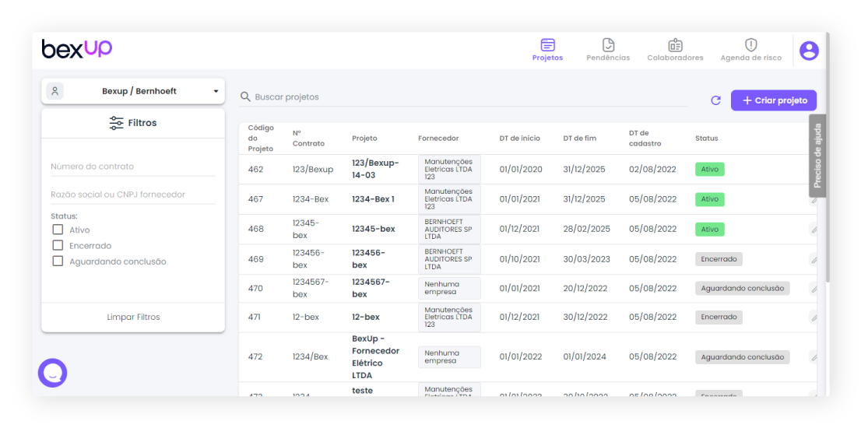Image resolution: width=868 pixels, height=435 pixels.
Task: Click the refresh projects list icon
Action: point(715,100)
